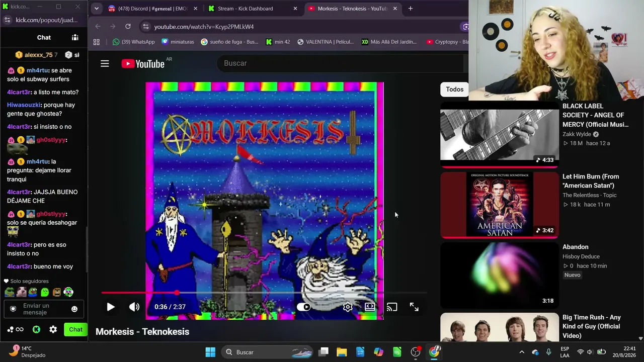Open Kick channel points icon

point(16,330)
